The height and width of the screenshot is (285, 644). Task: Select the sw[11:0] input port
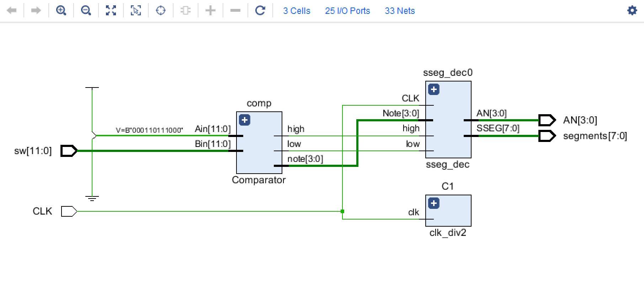pos(69,151)
